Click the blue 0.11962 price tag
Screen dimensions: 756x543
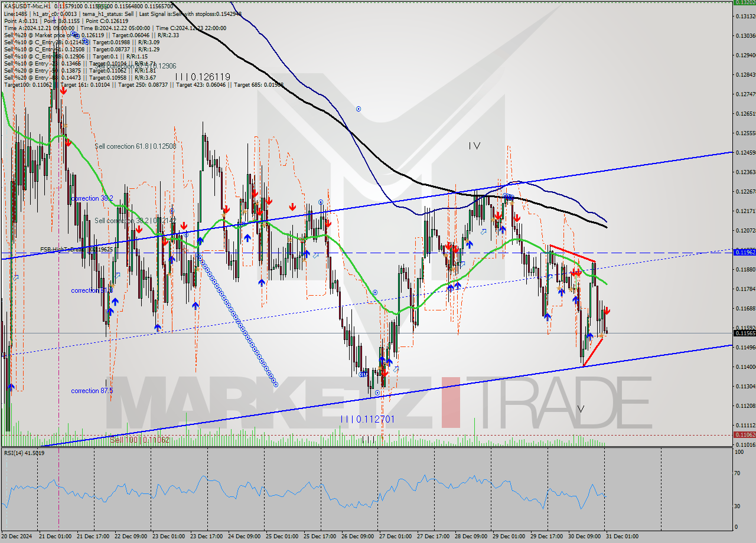[x=744, y=252]
